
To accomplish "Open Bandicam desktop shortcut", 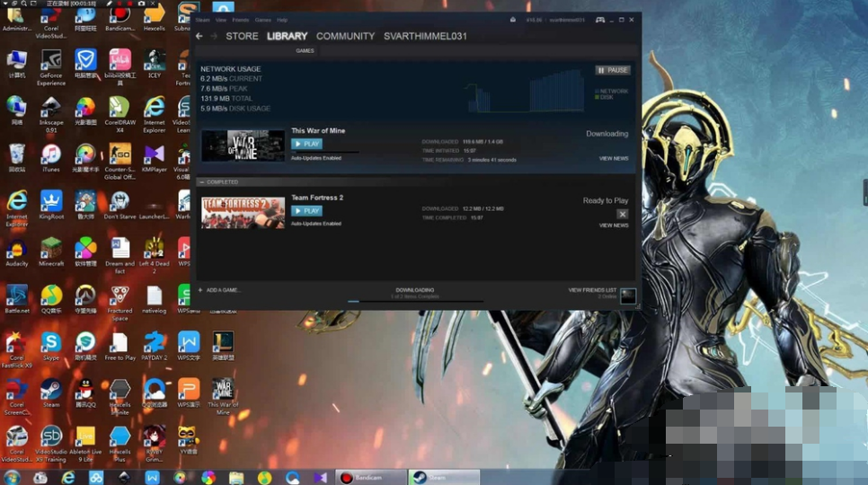I will tap(120, 18).
